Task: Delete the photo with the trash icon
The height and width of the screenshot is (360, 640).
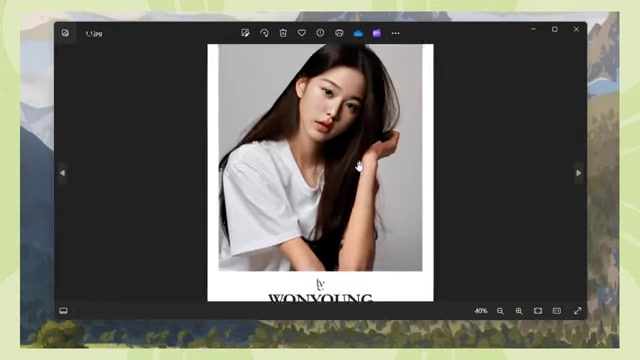Action: pyautogui.click(x=283, y=33)
